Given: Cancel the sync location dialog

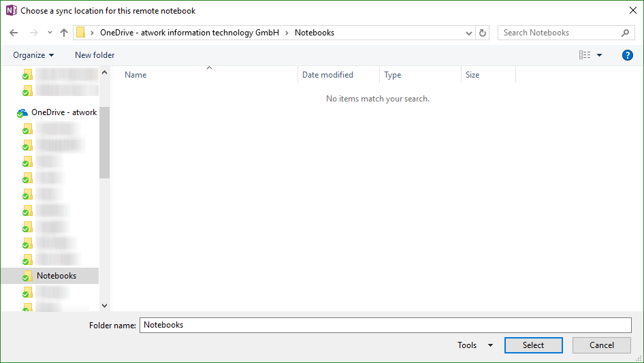Looking at the screenshot, I should coord(601,345).
